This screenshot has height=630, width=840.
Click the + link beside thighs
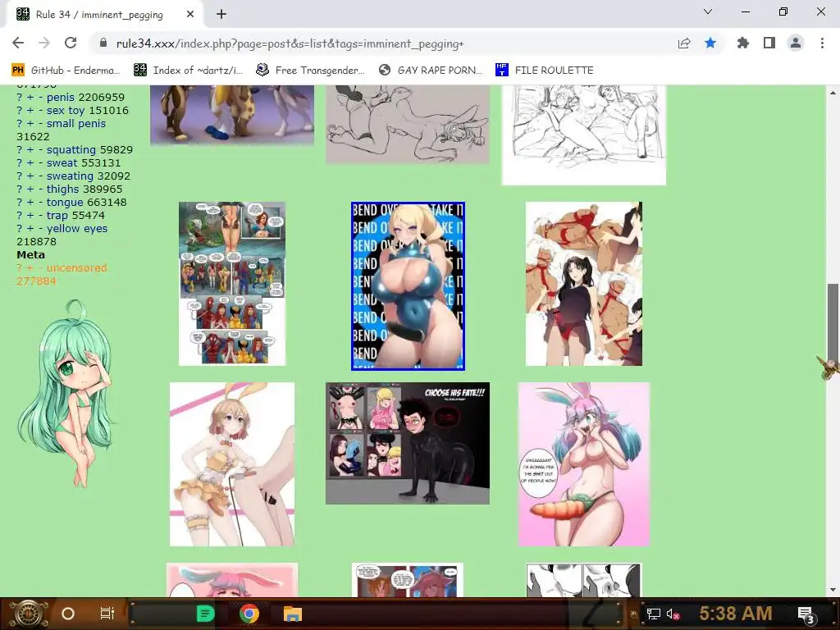30,189
